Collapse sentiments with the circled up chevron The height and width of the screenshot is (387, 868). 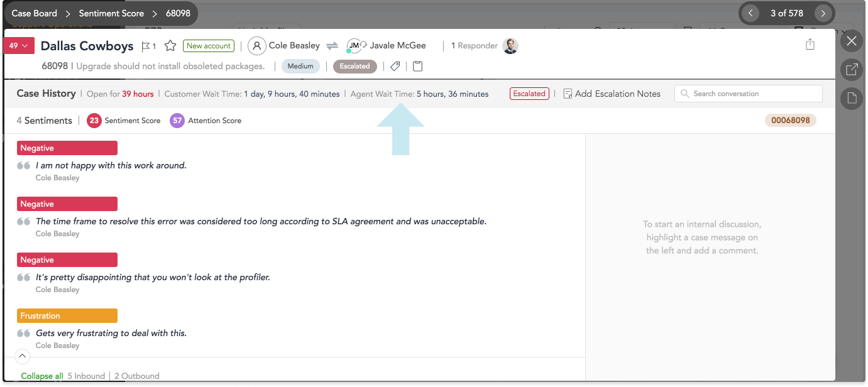(x=22, y=357)
